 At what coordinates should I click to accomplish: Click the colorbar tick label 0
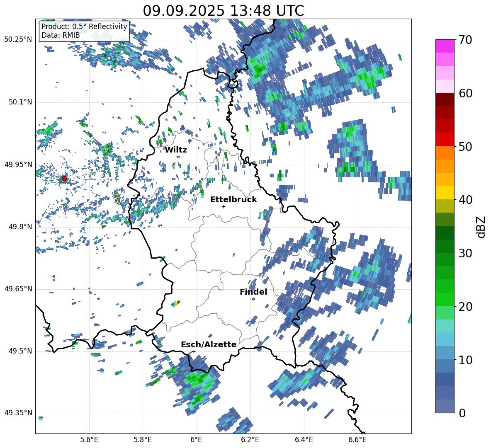click(462, 413)
